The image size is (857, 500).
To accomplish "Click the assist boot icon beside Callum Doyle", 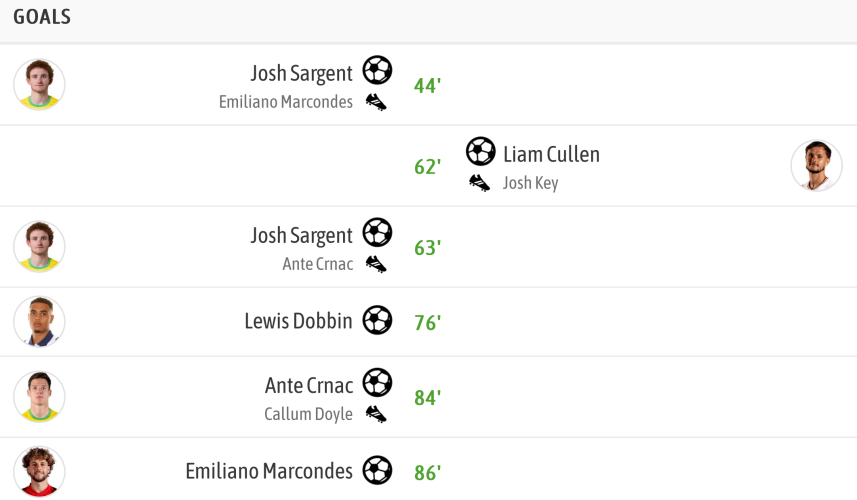I will pos(376,413).
